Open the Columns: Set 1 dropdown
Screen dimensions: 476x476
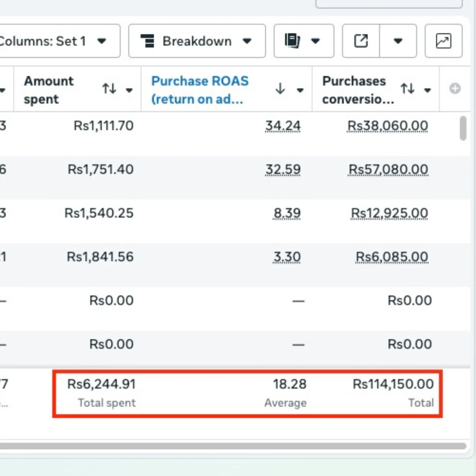click(57, 41)
